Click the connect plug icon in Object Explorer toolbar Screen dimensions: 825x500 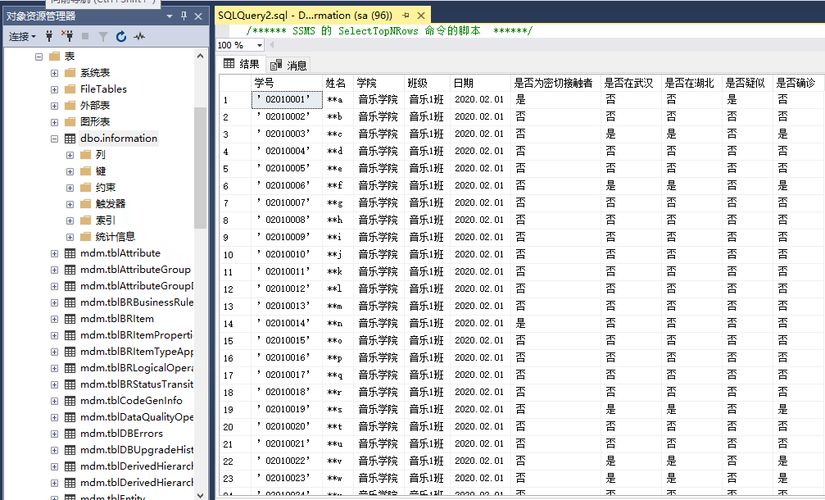pos(49,36)
